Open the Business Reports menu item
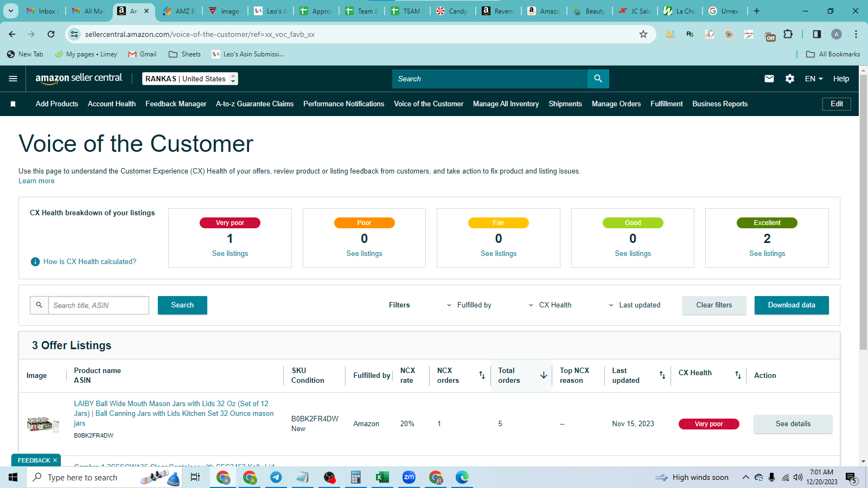The height and width of the screenshot is (488, 868). pyautogui.click(x=720, y=104)
